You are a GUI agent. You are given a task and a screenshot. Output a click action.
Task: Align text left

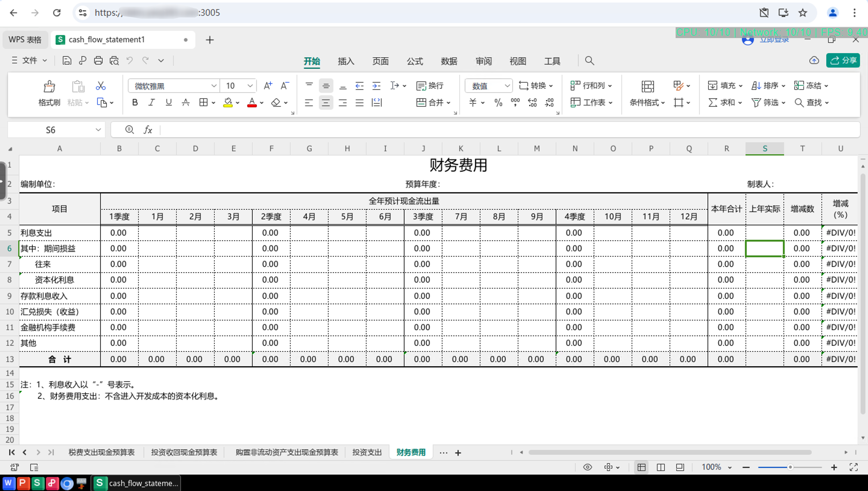309,102
